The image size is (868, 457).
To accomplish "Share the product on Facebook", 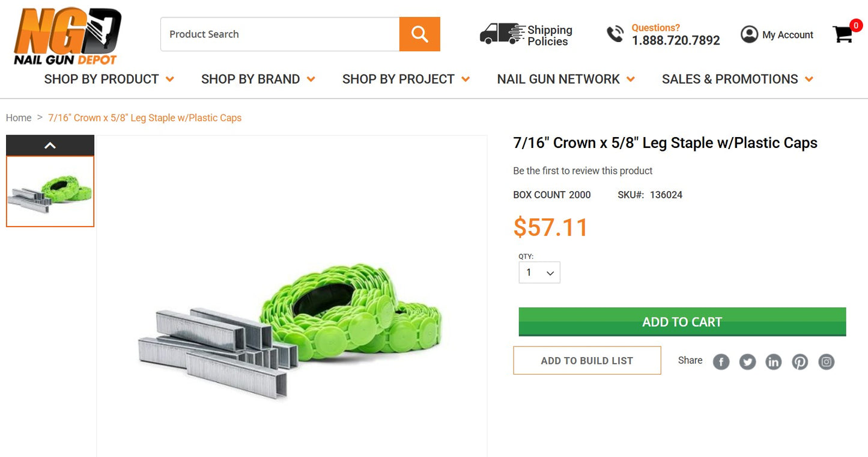I will tap(721, 361).
